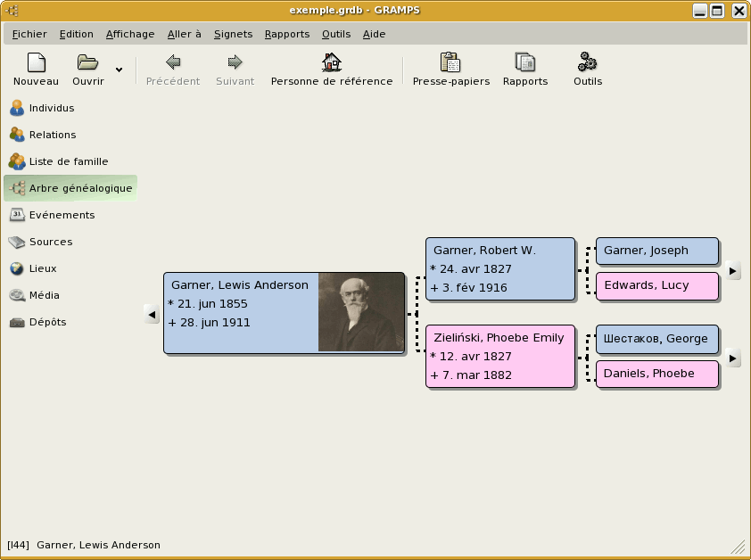Select Garner, Robert W. person box
The image size is (751, 560).
coord(500,268)
